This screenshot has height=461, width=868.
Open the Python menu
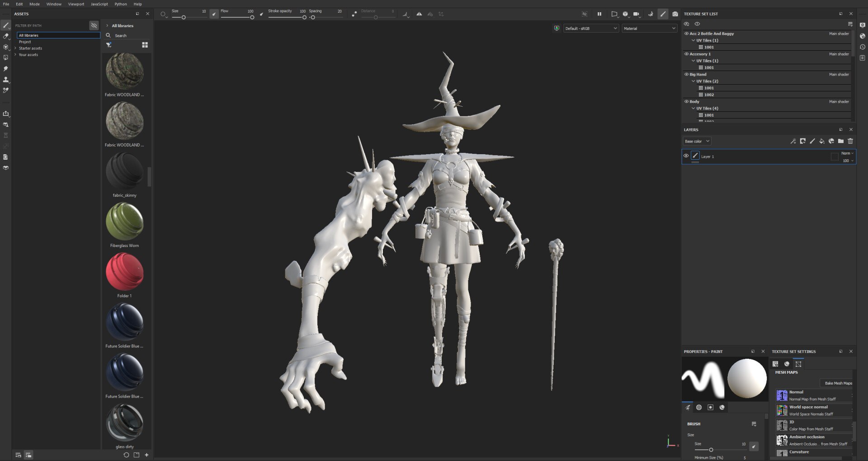point(120,4)
